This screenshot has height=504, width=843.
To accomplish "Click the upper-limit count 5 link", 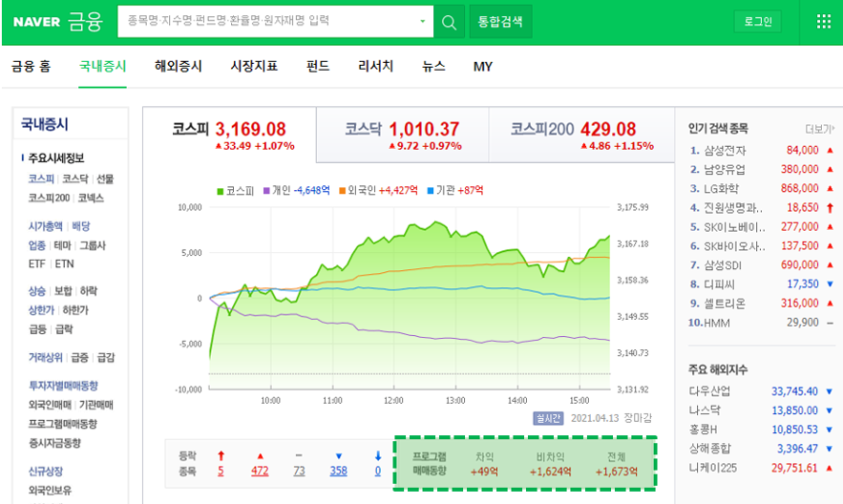I will pyautogui.click(x=221, y=472).
